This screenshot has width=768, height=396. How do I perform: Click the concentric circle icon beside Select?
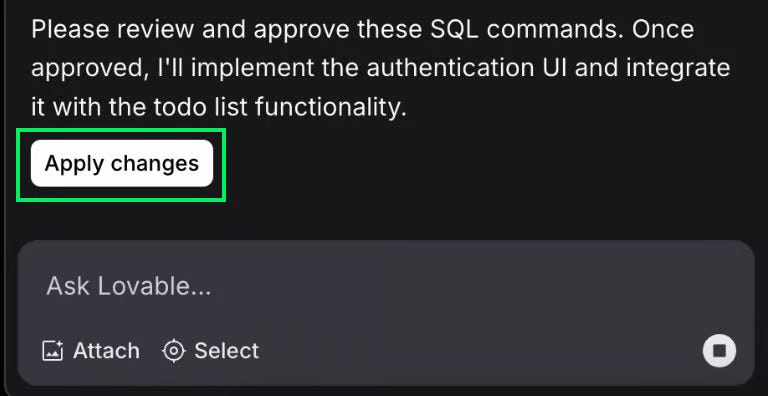(x=173, y=351)
